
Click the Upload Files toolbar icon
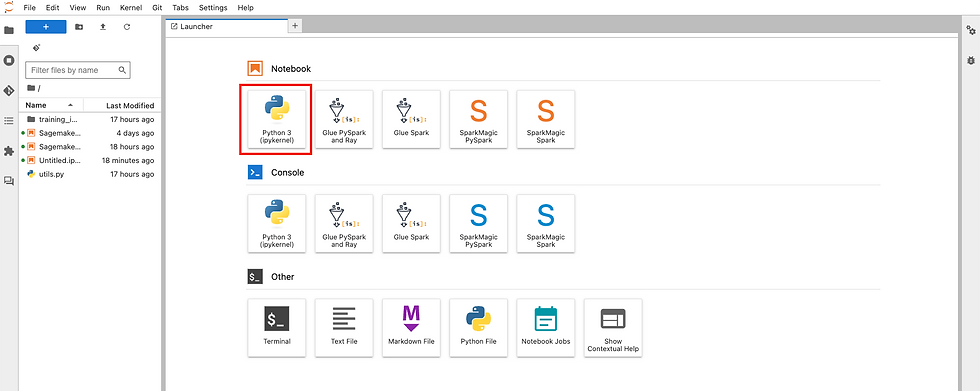103,27
